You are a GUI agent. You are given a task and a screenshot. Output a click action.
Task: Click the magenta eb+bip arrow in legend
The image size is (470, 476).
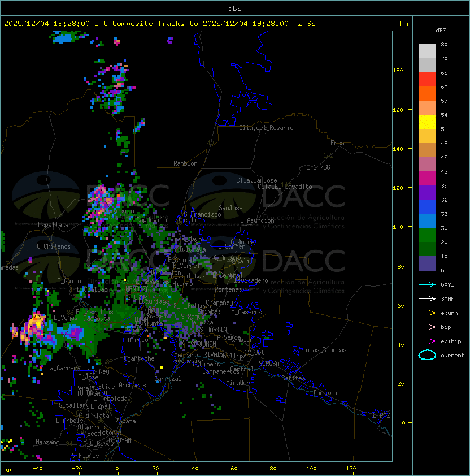427,341
